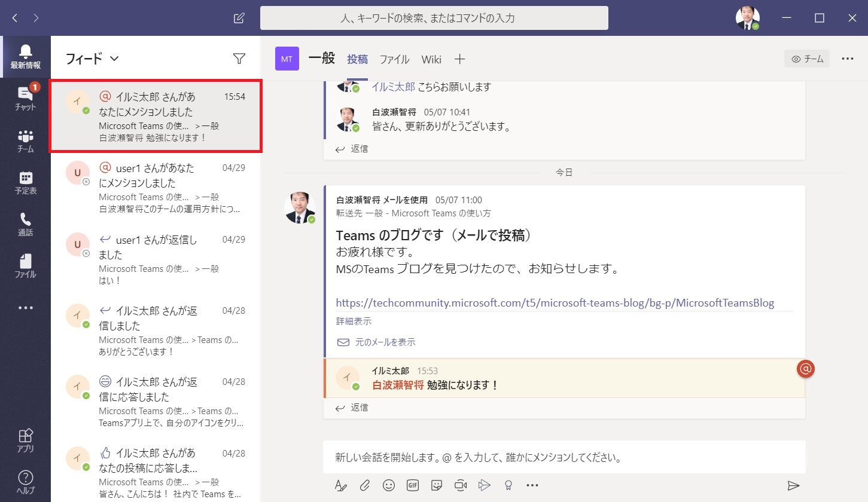Open the sticker icon in compose toolbar
The height and width of the screenshot is (502, 868).
(437, 485)
